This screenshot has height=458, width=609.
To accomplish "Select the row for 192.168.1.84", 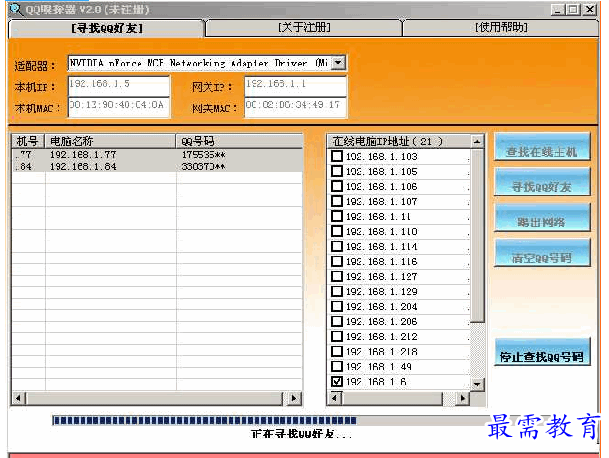I will coord(157,166).
